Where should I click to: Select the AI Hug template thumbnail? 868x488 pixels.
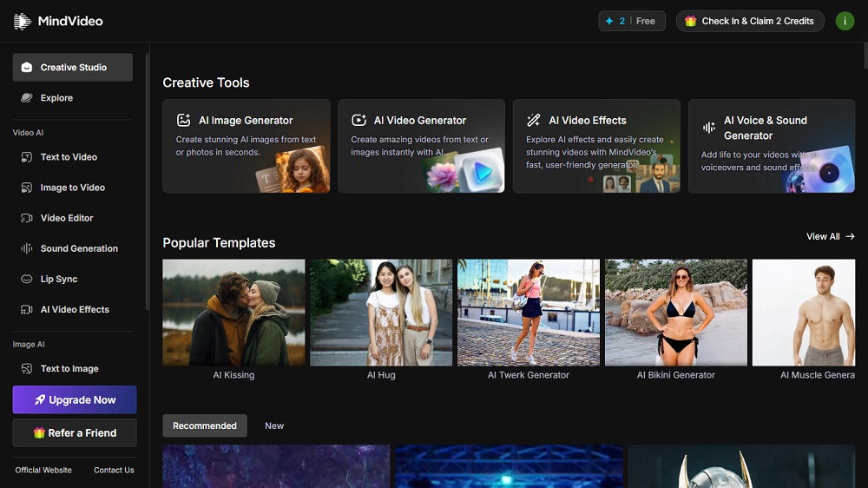point(381,313)
